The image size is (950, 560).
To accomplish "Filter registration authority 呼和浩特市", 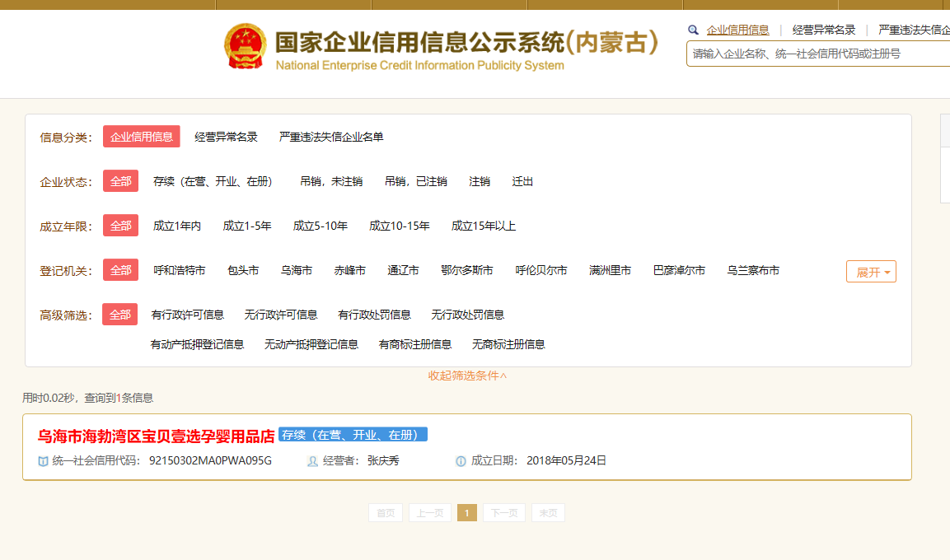I will click(180, 271).
